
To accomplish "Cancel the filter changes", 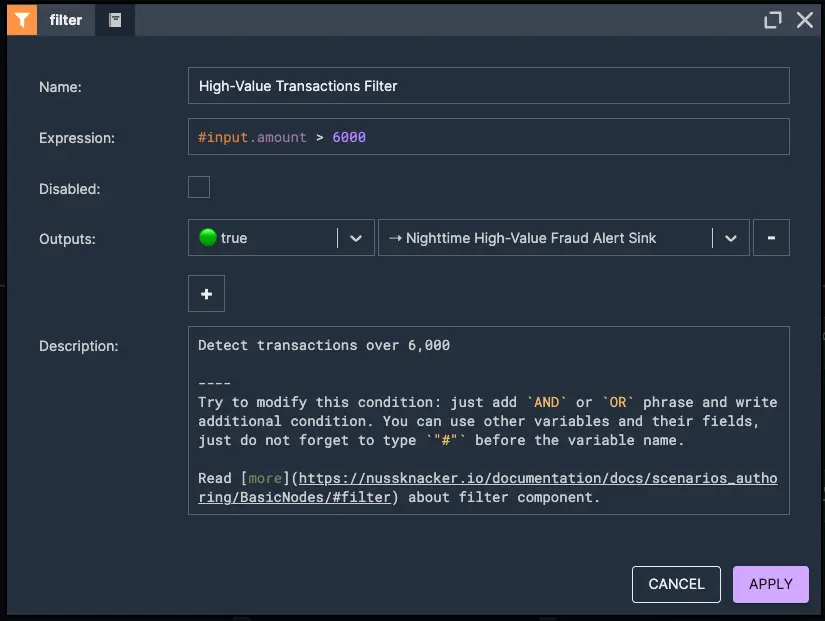I will coord(676,584).
